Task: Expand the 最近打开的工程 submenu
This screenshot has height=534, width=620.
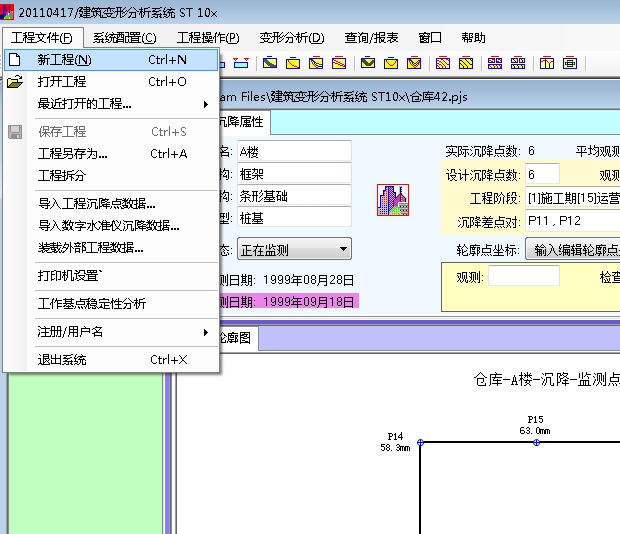Action: 111,104
